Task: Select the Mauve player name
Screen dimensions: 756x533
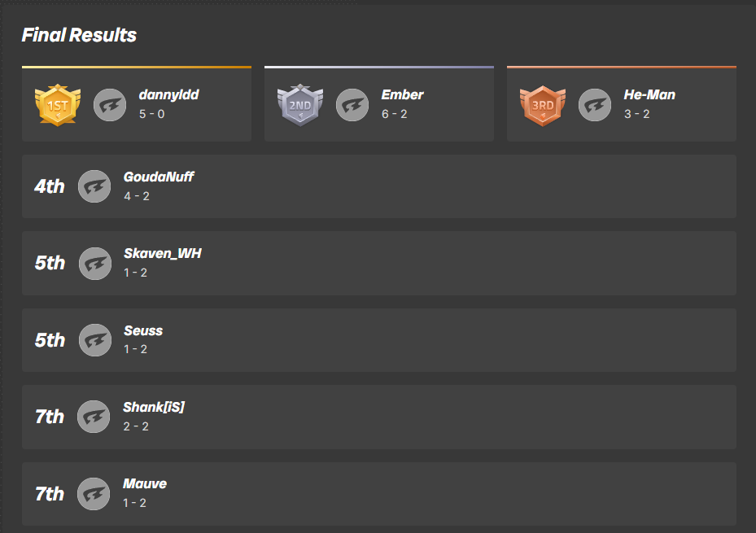Action: point(145,484)
